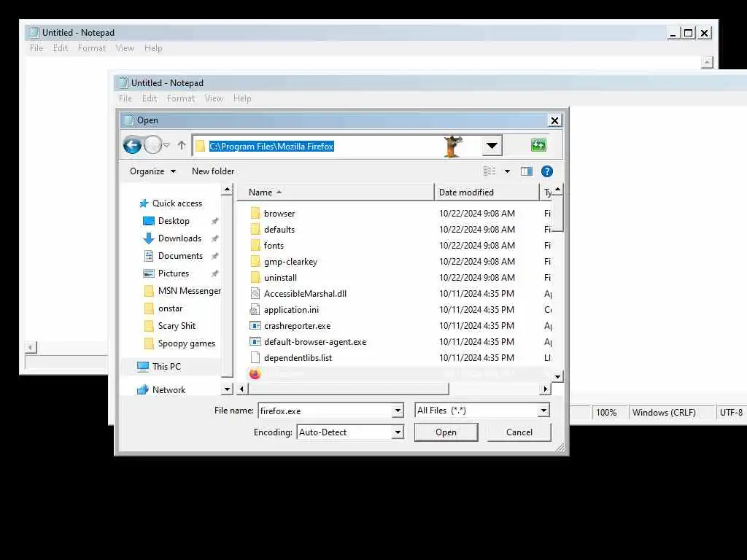Click the application.ini file icon

pos(255,309)
